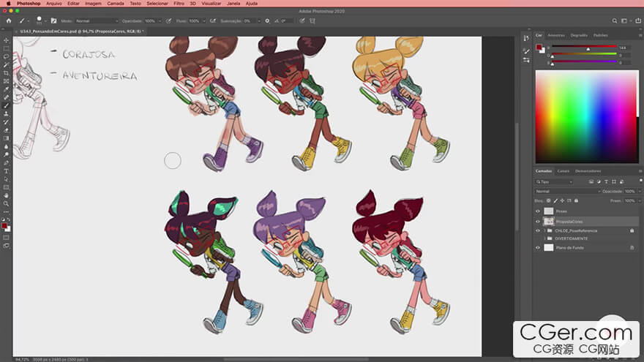Screen dimensions: 644x362
Task: Select the Poses layer thumbnail
Action: [549, 211]
